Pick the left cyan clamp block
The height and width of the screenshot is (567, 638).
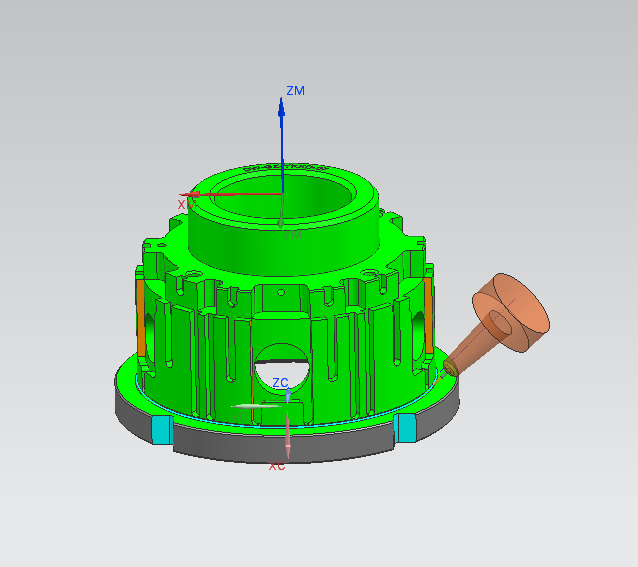tap(162, 430)
